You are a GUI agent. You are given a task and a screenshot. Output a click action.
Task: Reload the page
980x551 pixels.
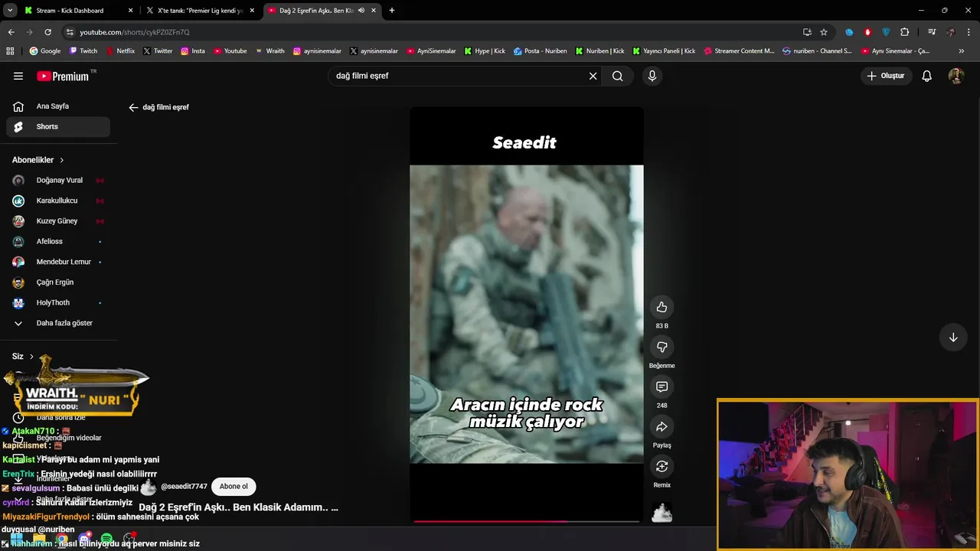[47, 32]
